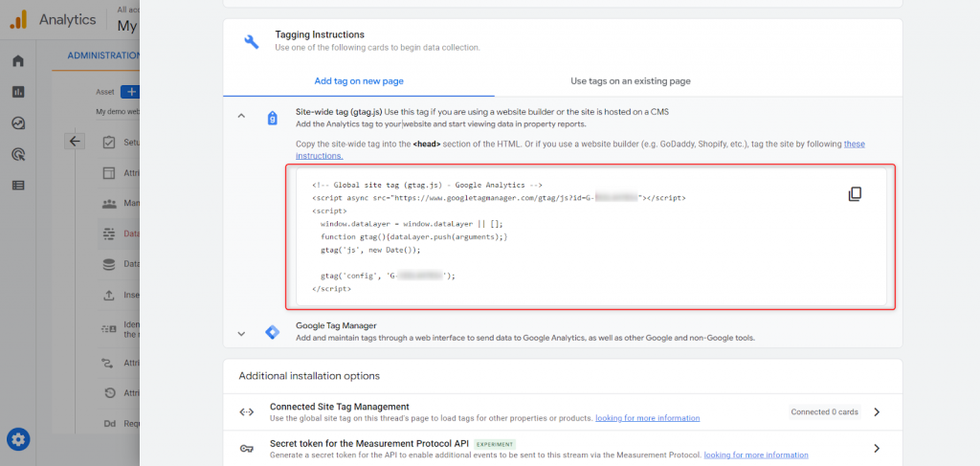Click the people group icon in admin list
The height and width of the screenshot is (466, 980).
109,204
